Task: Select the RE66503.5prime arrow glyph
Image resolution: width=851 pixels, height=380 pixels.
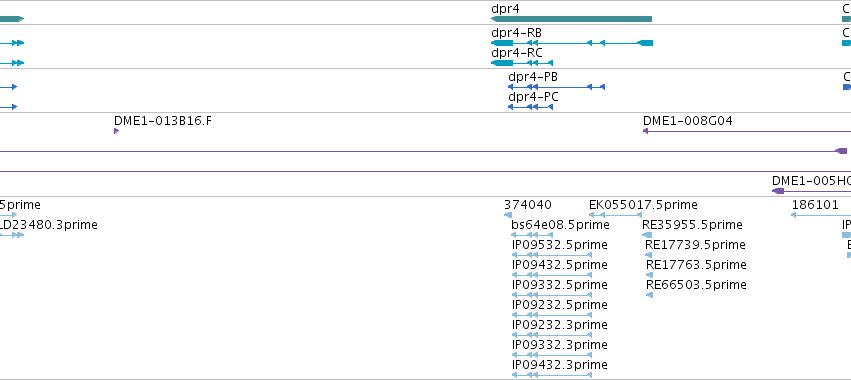Action: point(650,295)
